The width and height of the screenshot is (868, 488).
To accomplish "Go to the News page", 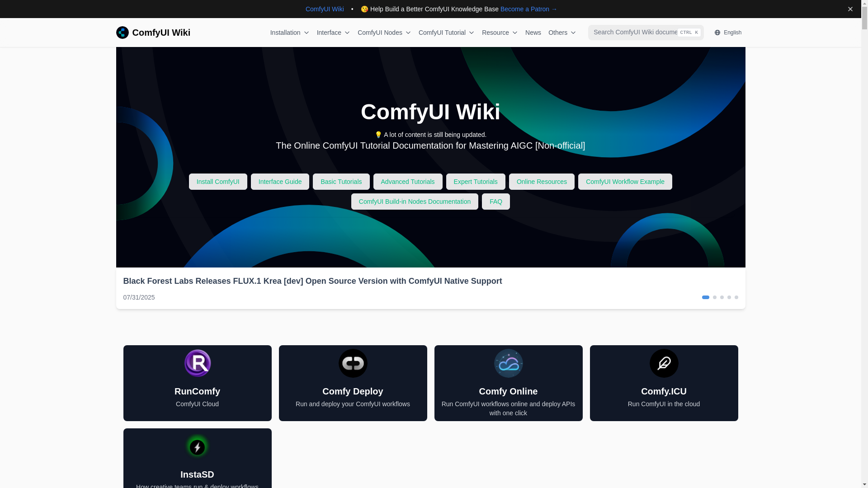I will click(x=533, y=33).
